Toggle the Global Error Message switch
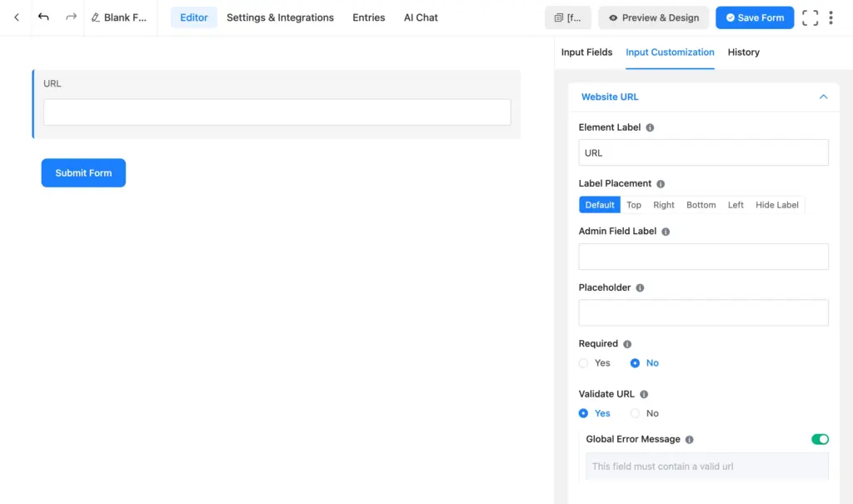The height and width of the screenshot is (504, 853). pos(820,439)
